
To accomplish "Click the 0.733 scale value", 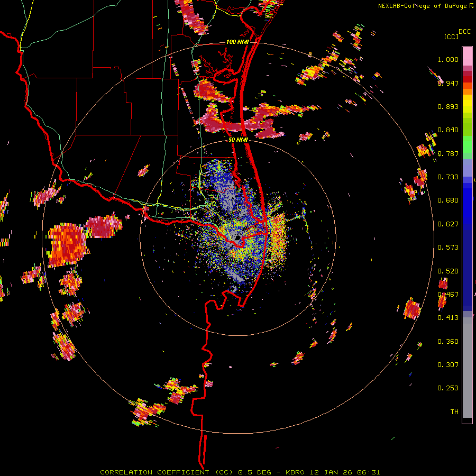I will [x=448, y=177].
